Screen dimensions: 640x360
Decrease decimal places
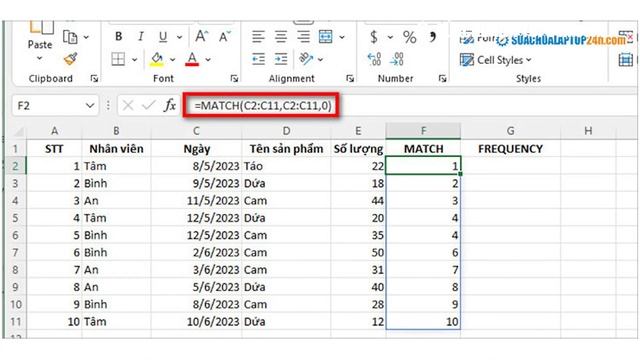pos(396,60)
